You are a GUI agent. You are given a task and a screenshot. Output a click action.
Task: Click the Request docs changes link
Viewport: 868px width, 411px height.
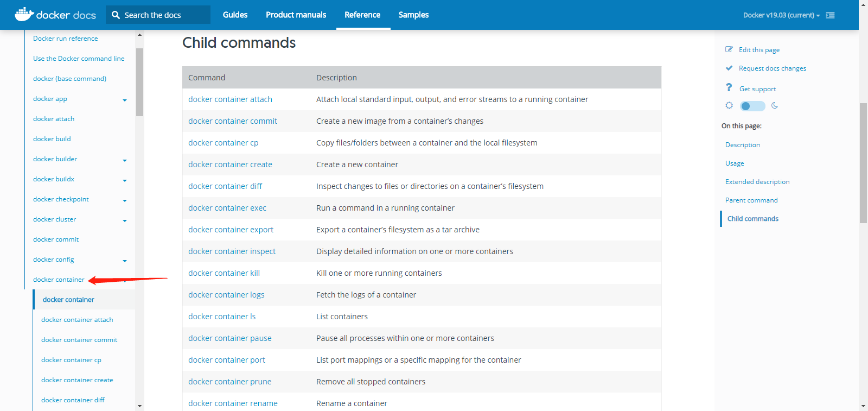[773, 68]
